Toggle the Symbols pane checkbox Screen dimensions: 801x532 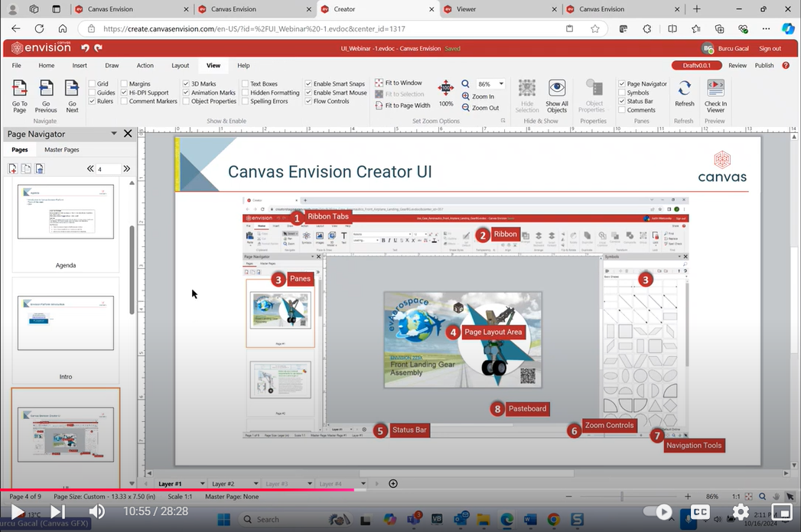[x=622, y=92]
